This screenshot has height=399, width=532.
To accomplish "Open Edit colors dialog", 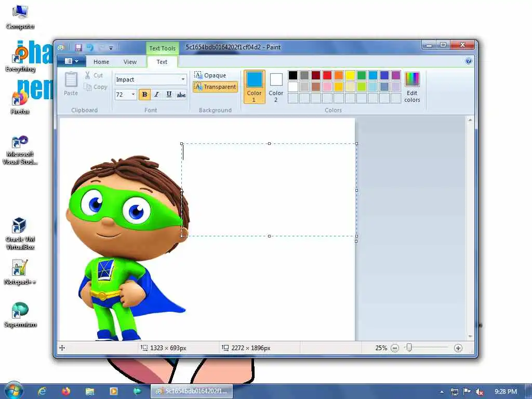I will [x=412, y=87].
